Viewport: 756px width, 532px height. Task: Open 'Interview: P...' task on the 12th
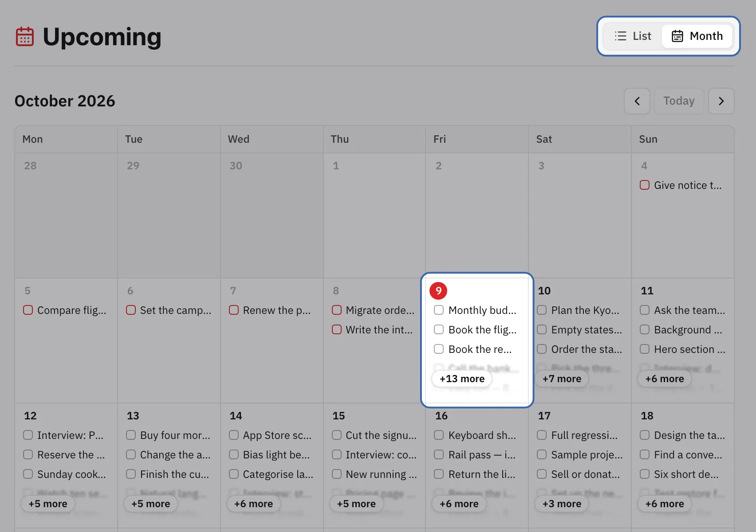(70, 435)
